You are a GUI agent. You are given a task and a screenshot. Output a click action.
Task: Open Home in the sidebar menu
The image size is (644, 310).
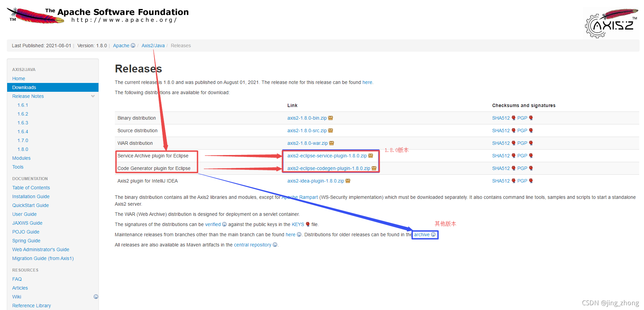coord(19,79)
